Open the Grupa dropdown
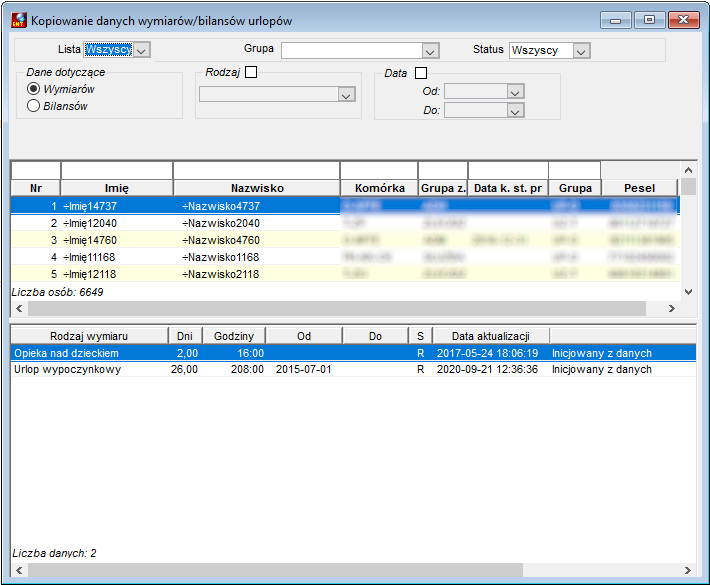Screen dimensions: 710x585 (x=430, y=51)
